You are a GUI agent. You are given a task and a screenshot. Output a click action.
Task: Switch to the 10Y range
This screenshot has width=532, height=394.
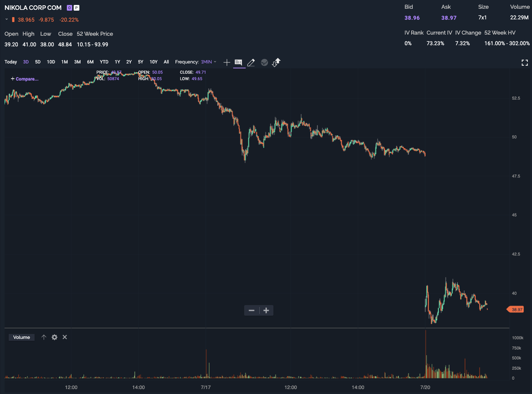153,62
